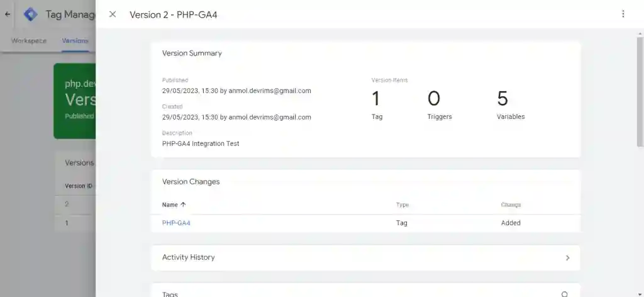644x297 pixels.
Task: Open the PHP-GA4 tag link
Action: (176, 223)
